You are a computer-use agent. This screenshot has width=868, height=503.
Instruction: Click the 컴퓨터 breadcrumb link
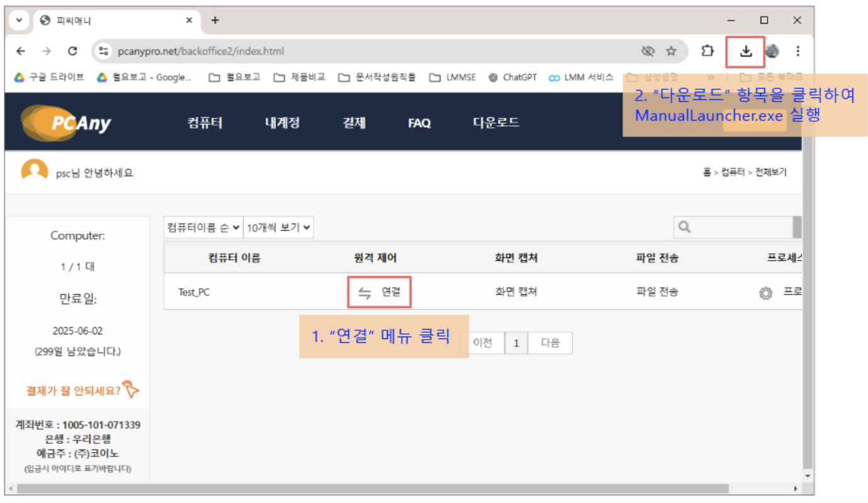733,172
